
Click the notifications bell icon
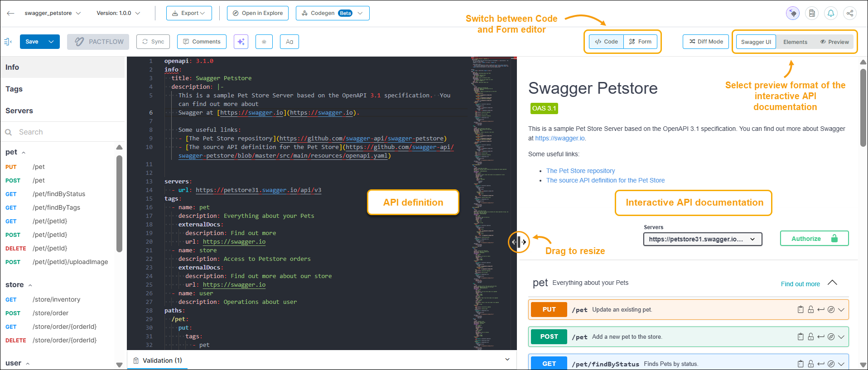[831, 13]
